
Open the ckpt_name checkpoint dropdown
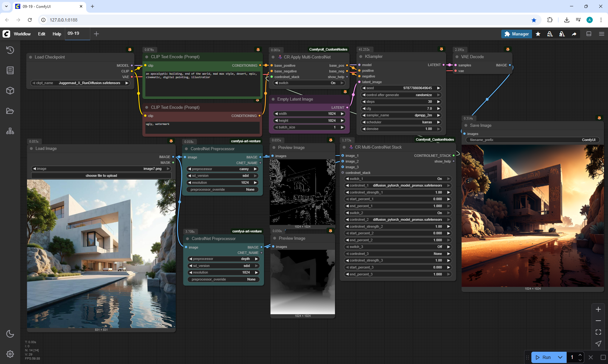click(x=81, y=83)
